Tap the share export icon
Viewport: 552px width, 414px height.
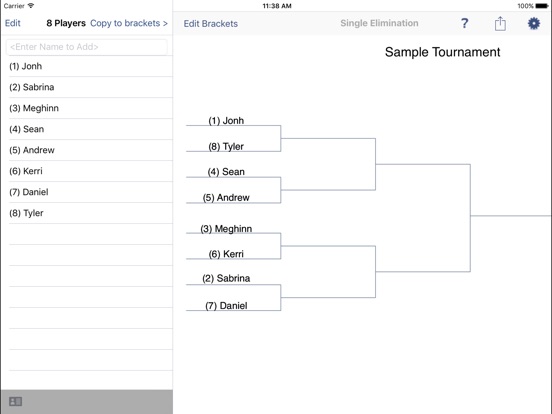500,23
